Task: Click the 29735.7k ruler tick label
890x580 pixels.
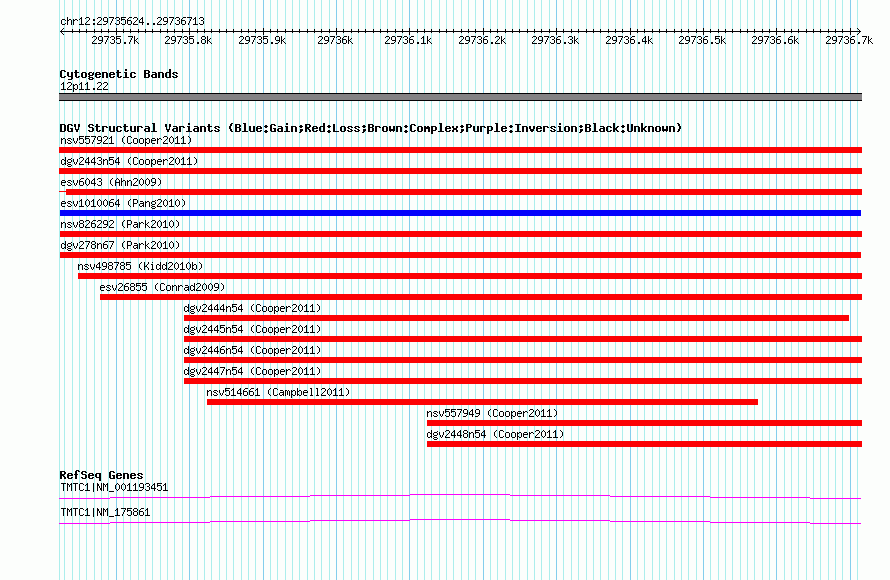Action: [115, 40]
